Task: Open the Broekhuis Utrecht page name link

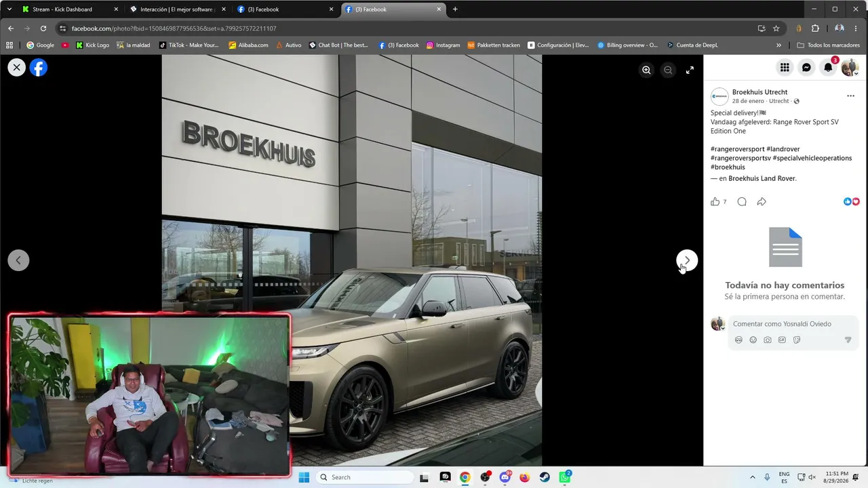Action: [x=759, y=92]
